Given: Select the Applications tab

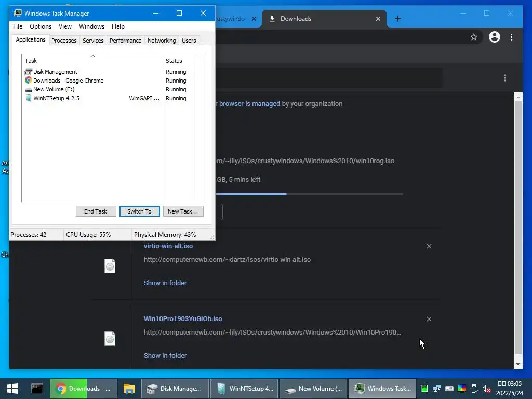Looking at the screenshot, I should [x=31, y=39].
